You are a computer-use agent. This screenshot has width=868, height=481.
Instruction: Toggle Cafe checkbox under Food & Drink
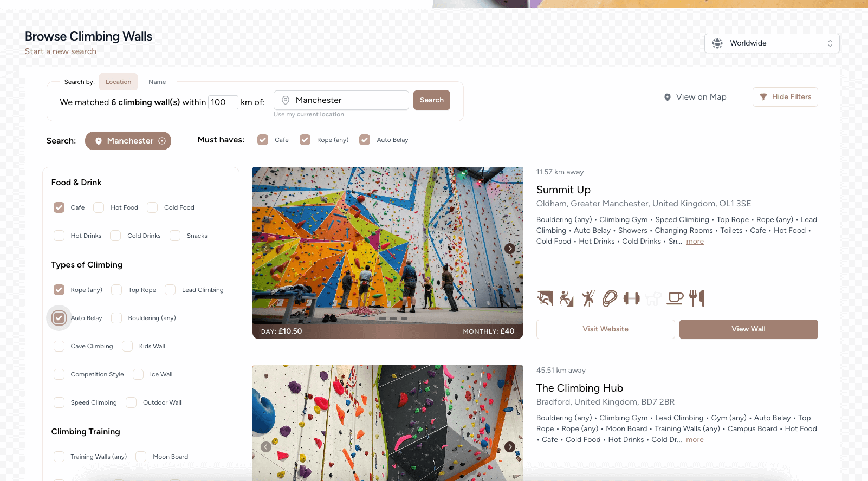point(59,207)
